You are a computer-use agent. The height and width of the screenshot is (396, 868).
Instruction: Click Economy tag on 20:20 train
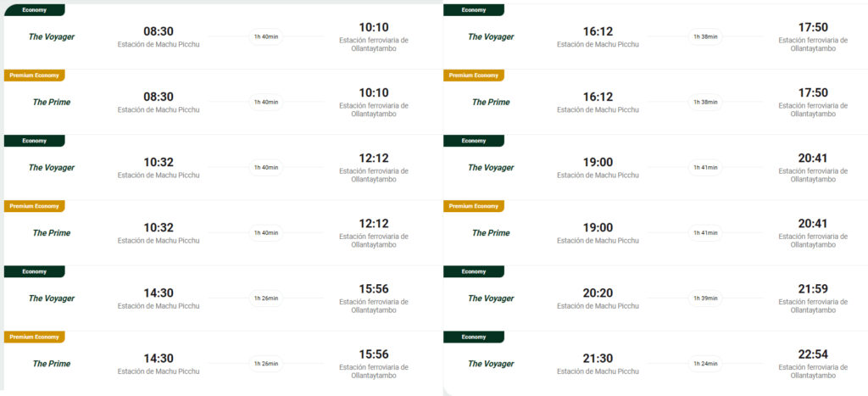tap(474, 271)
